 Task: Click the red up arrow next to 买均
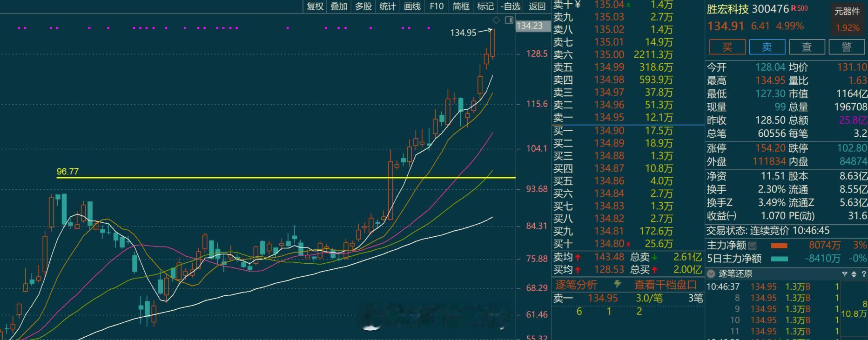578,270
